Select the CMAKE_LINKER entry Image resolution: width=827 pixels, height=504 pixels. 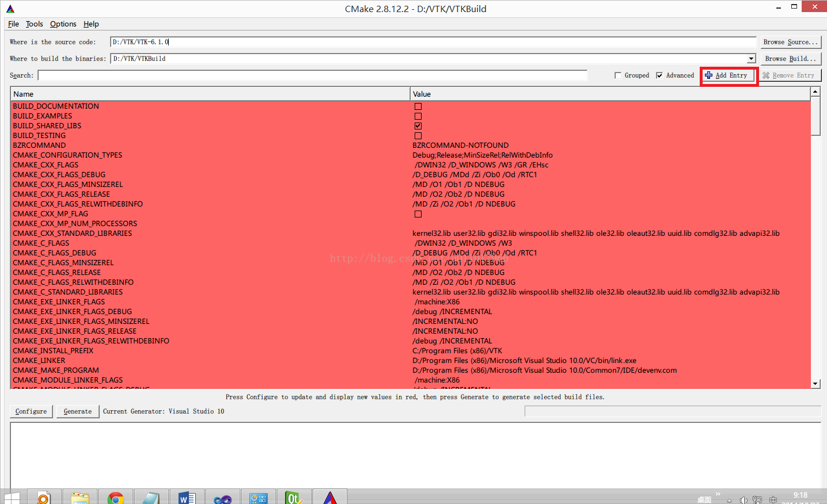pos(39,361)
